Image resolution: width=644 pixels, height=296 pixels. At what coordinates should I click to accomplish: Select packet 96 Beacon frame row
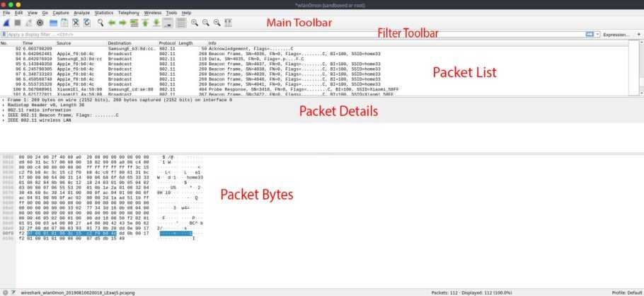(x=314, y=69)
